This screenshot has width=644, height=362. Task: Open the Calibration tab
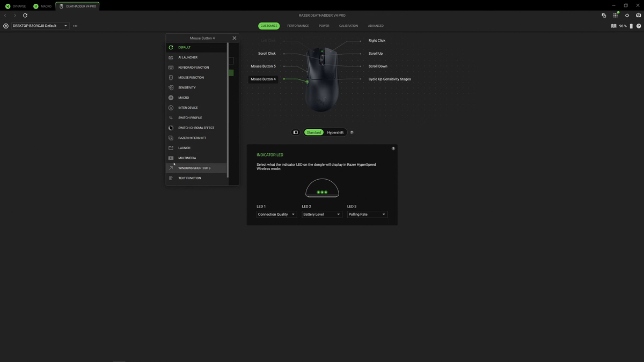348,26
